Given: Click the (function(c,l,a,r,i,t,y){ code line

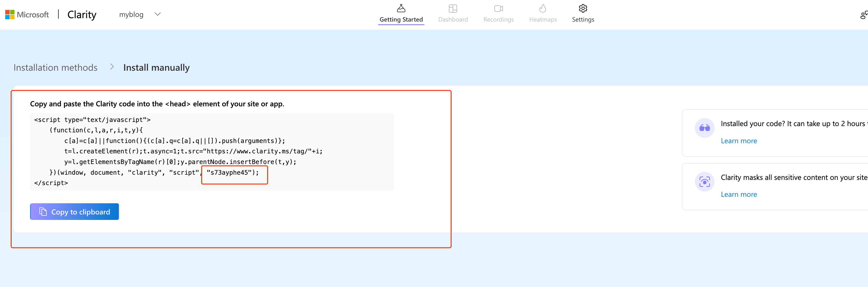Looking at the screenshot, I should point(96,130).
